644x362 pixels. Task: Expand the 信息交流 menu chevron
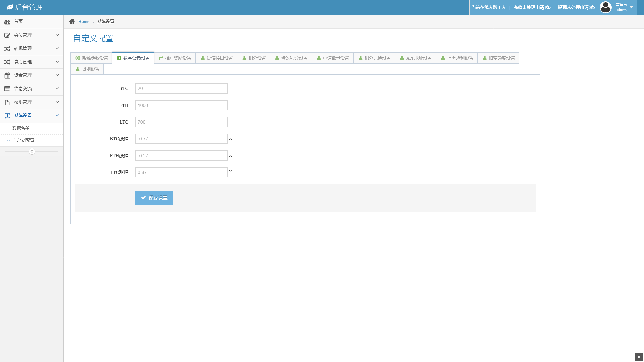click(57, 88)
